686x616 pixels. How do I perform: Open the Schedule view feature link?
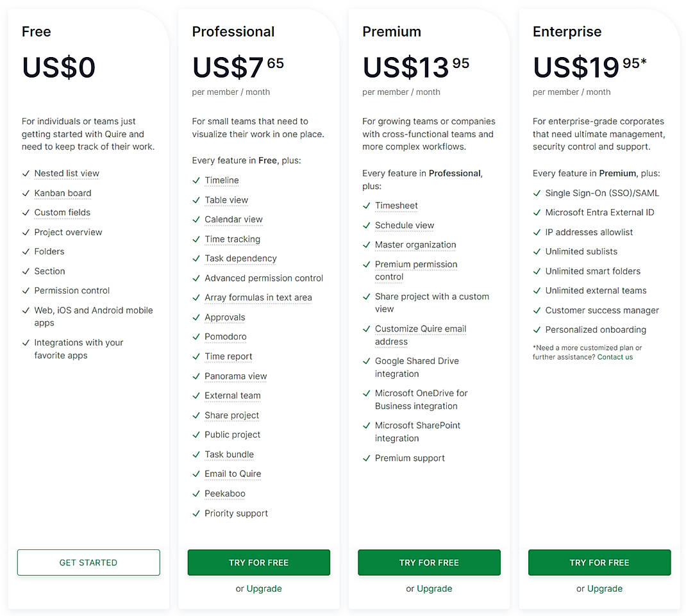click(405, 226)
